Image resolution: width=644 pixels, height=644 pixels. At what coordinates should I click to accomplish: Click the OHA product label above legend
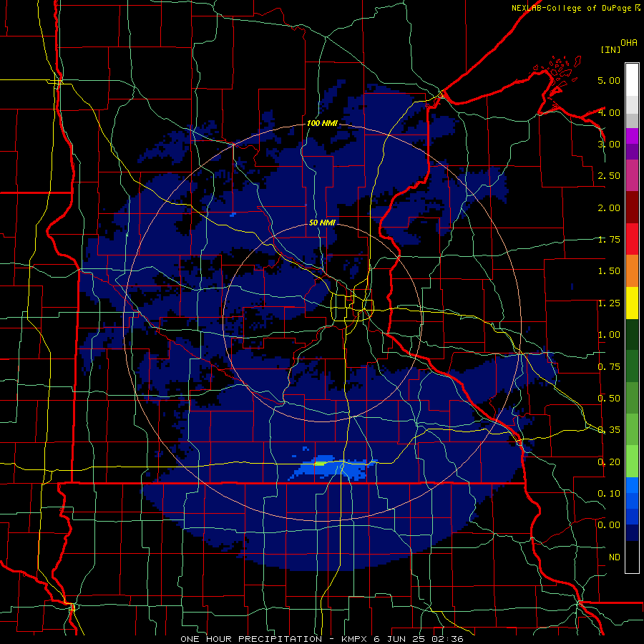tap(629, 43)
